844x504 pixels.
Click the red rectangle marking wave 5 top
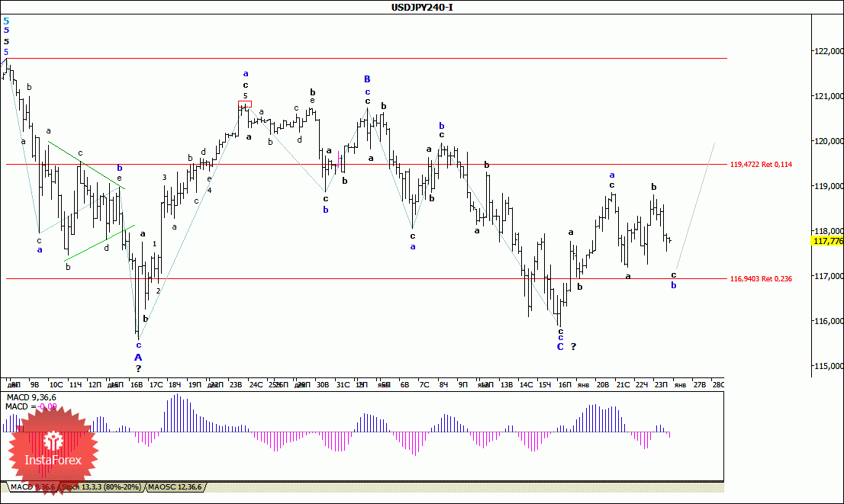point(245,104)
